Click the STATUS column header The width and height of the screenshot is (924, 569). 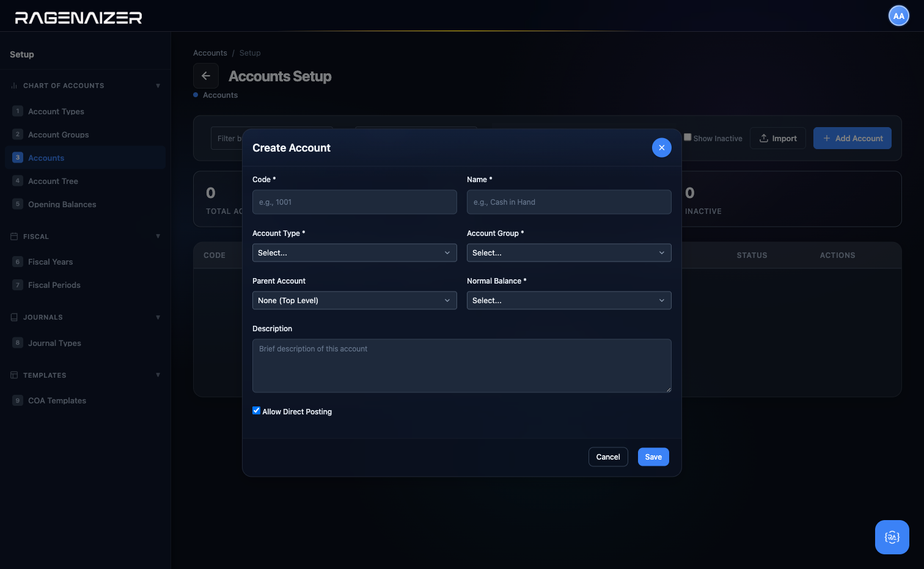tap(752, 255)
